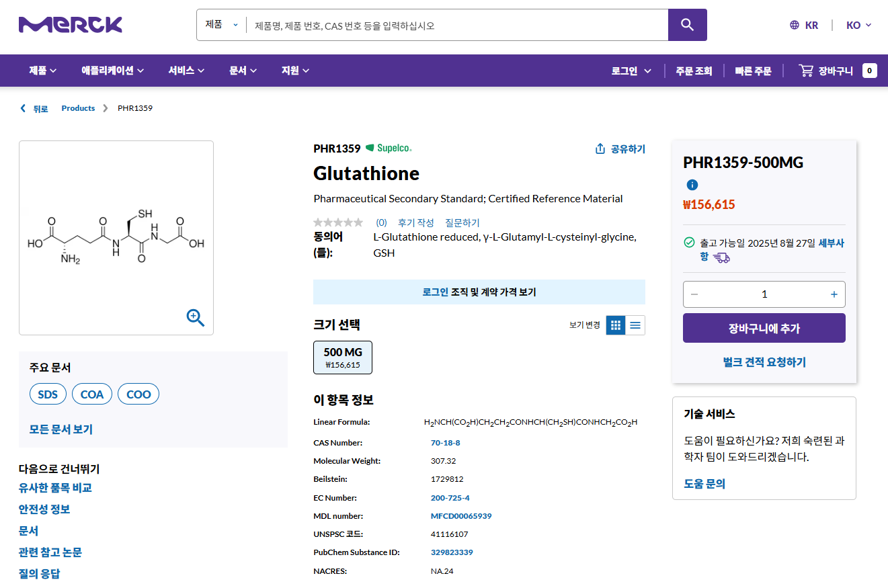Image resolution: width=888 pixels, height=588 pixels.
Task: Click the Glutathione product title
Action: [x=366, y=173]
